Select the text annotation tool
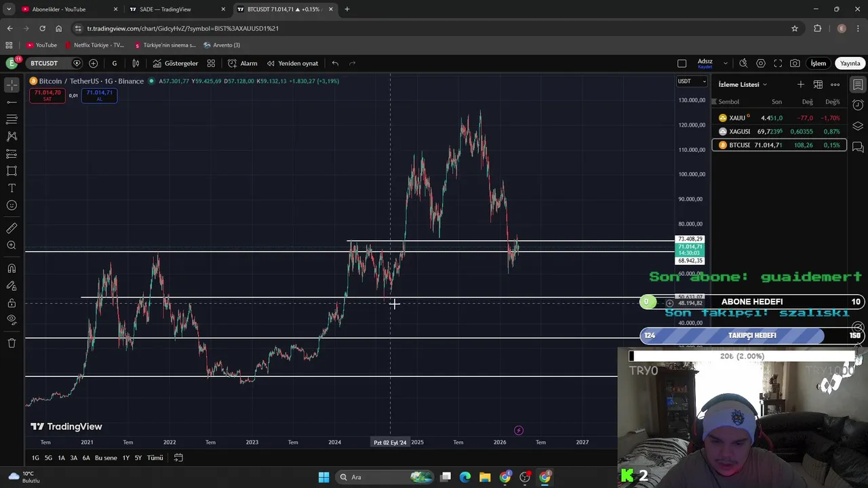The height and width of the screenshot is (488, 868). [x=12, y=188]
